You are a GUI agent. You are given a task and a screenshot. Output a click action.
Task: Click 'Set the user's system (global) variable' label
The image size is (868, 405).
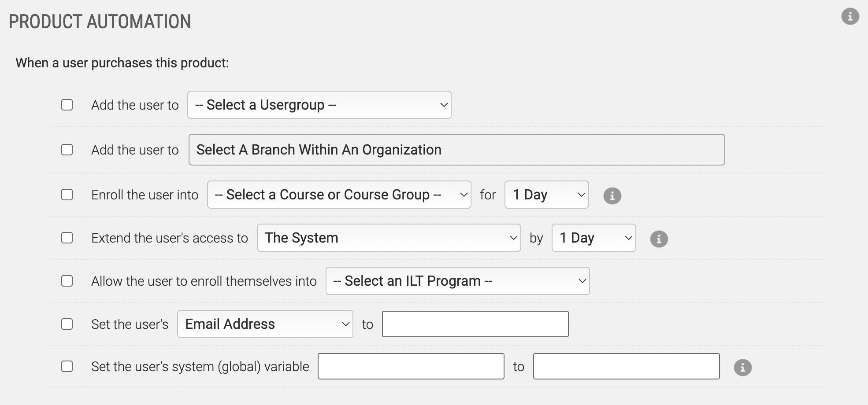point(200,366)
